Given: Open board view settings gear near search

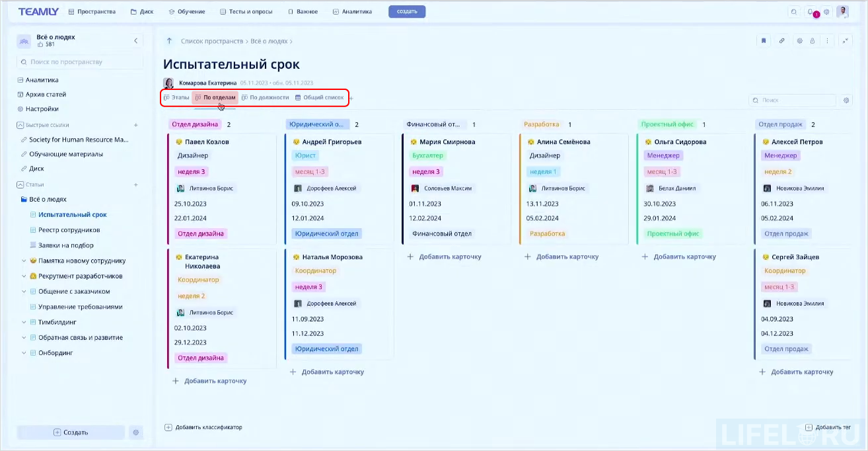Looking at the screenshot, I should click(x=846, y=100).
